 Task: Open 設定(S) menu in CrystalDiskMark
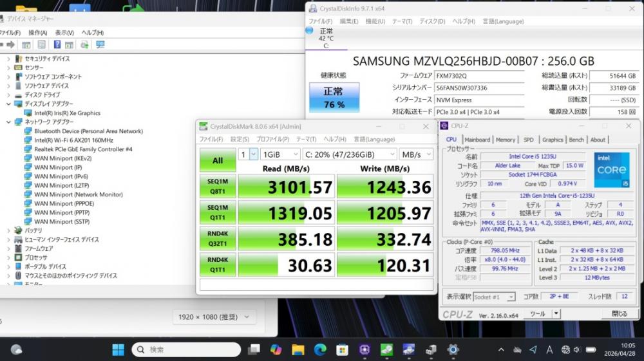240,140
